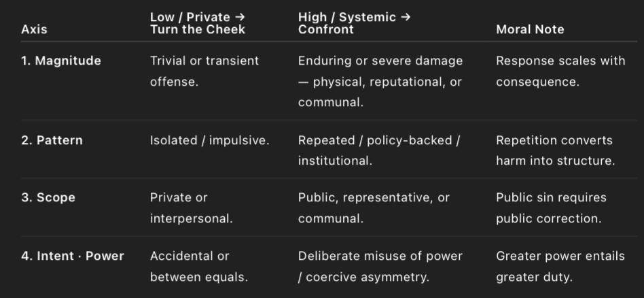This screenshot has height=298, width=644.
Task: Click the "High / Systemic → Confront" header
Action: click(354, 23)
